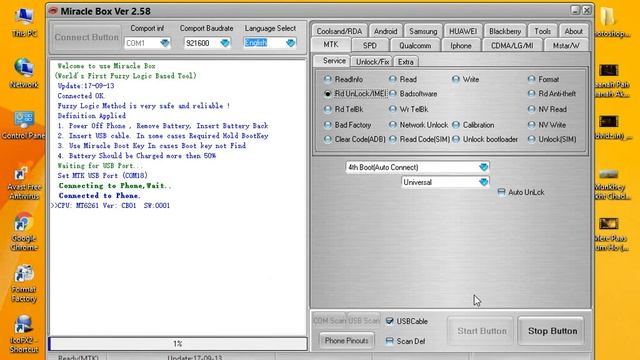Viewport: 640px width, 360px height.
Task: Select Rd UnLock/IMEI radio option
Action: tap(327, 94)
